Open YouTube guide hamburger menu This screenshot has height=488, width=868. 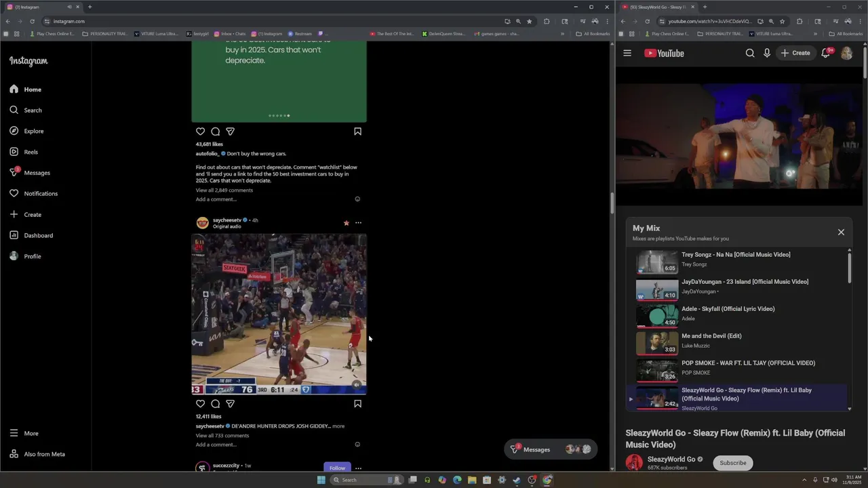click(x=627, y=53)
